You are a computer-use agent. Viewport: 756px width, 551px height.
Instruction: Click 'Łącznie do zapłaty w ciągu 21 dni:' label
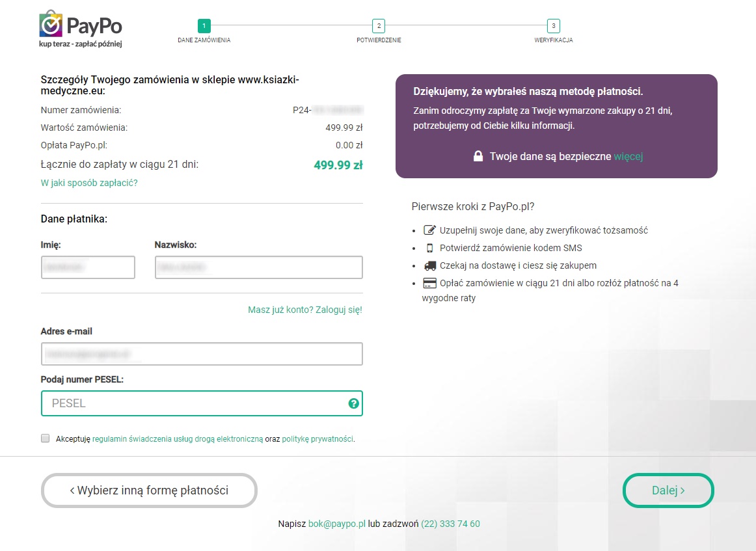click(120, 165)
